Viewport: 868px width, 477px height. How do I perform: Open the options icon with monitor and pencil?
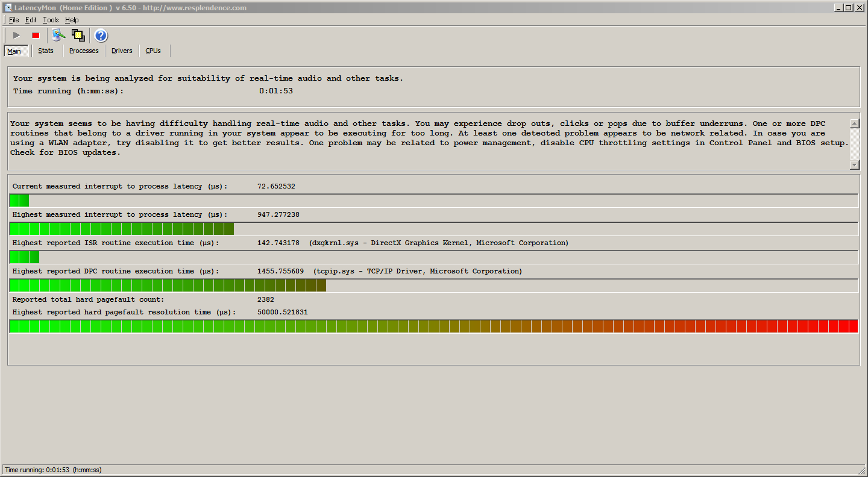(58, 35)
